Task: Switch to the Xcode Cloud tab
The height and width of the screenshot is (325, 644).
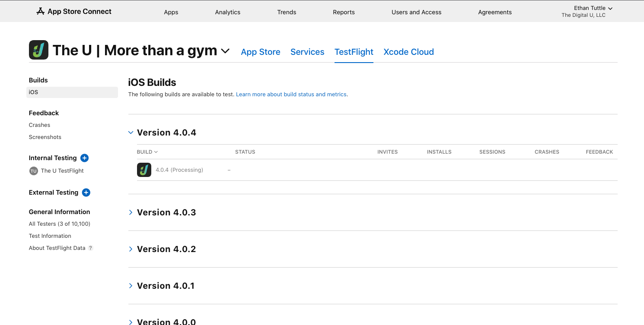Action: pyautogui.click(x=408, y=52)
